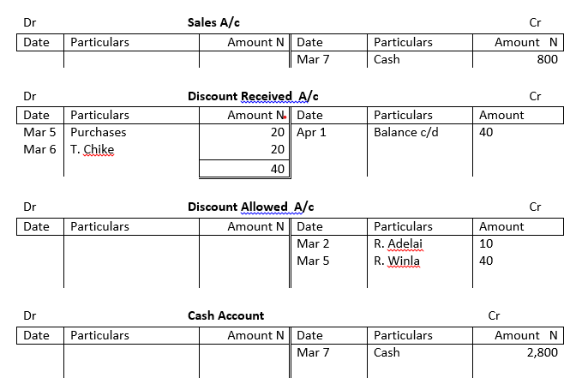
Task: Click the T. Chike particulars entry
Action: [92, 150]
